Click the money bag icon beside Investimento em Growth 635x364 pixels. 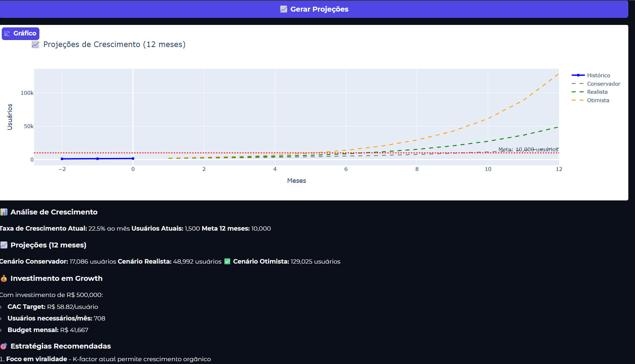[x=4, y=278]
